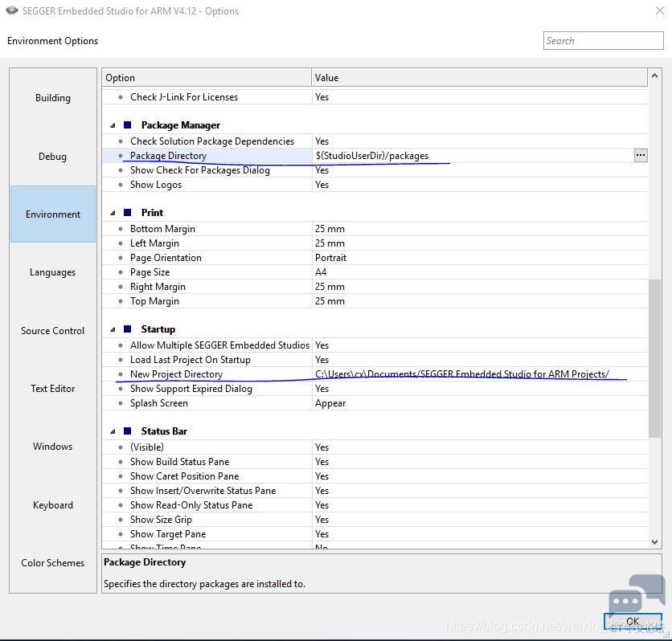Screen dimensions: 672x641
Task: Open the Debug options category
Action: click(53, 157)
